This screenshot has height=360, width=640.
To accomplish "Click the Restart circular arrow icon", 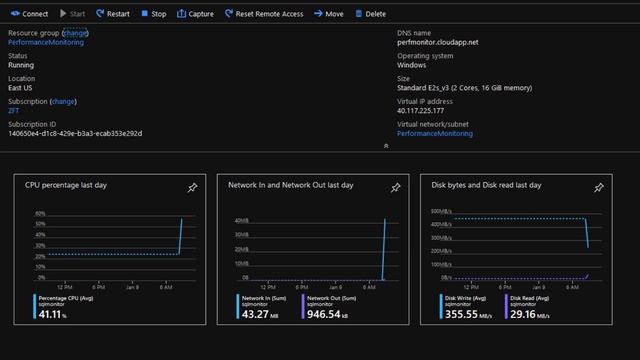I will (100, 13).
